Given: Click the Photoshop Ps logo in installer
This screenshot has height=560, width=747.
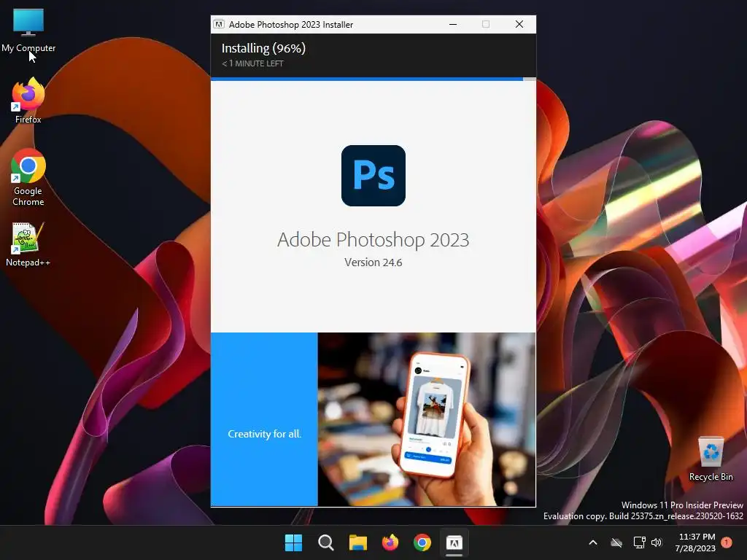Looking at the screenshot, I should pyautogui.click(x=373, y=176).
